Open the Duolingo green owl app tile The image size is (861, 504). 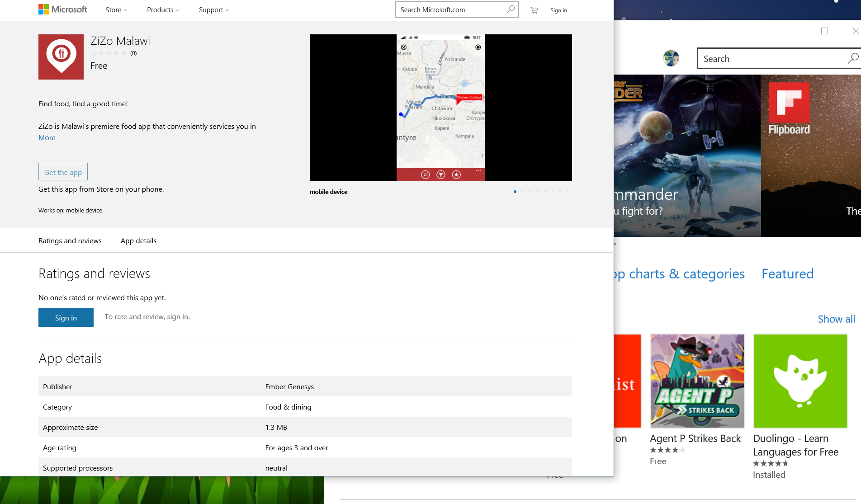800,381
